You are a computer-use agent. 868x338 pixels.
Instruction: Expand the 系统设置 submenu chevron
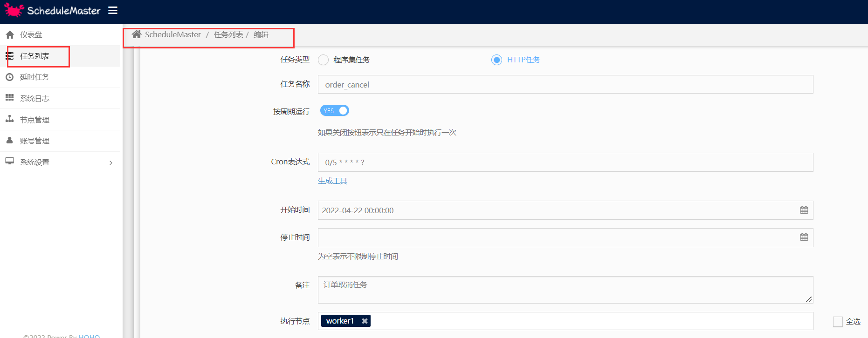pos(111,162)
